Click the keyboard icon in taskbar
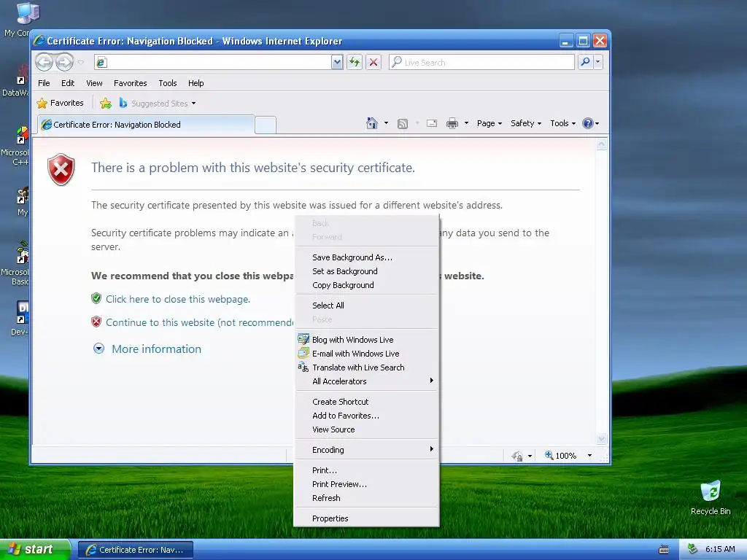Screen dimensions: 747x560 (664, 550)
